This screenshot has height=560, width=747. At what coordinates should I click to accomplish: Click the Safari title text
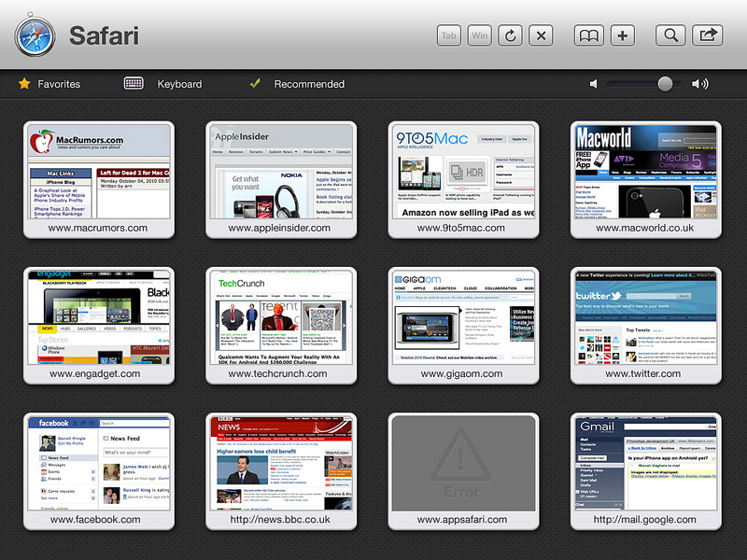click(105, 35)
